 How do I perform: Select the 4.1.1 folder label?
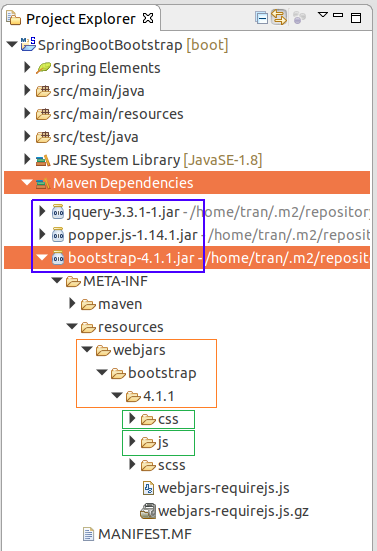158,396
